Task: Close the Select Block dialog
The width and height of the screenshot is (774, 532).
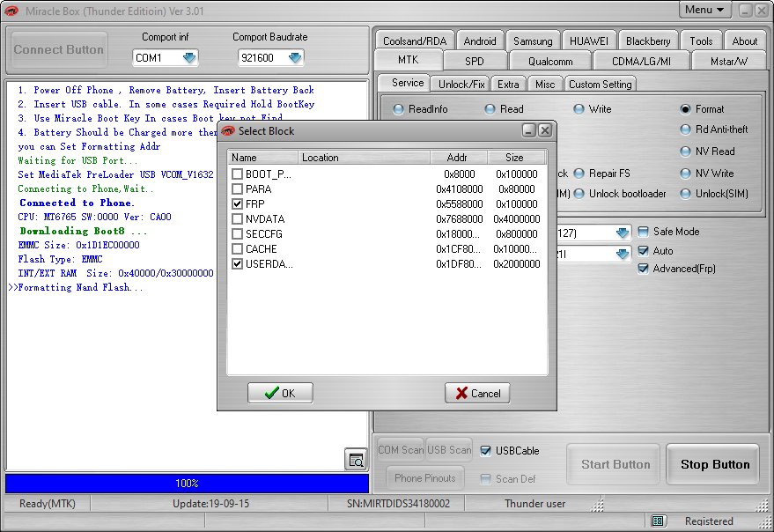Action: 544,130
